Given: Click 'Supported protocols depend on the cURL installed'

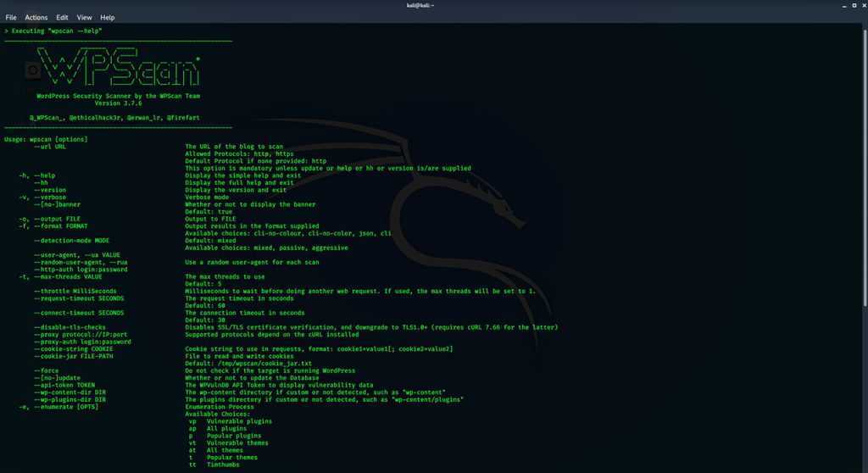Looking at the screenshot, I should (x=272, y=334).
